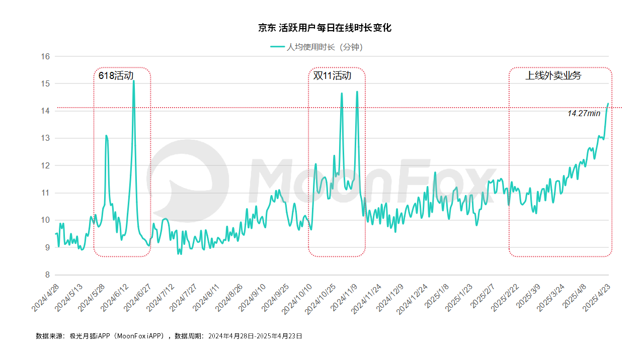This screenshot has width=644, height=362.
Task: Click y-axis value 8
Action: [x=47, y=275]
